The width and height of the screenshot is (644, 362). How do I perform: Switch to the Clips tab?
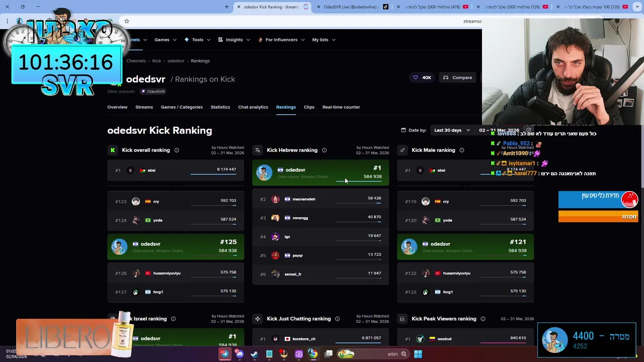click(309, 107)
